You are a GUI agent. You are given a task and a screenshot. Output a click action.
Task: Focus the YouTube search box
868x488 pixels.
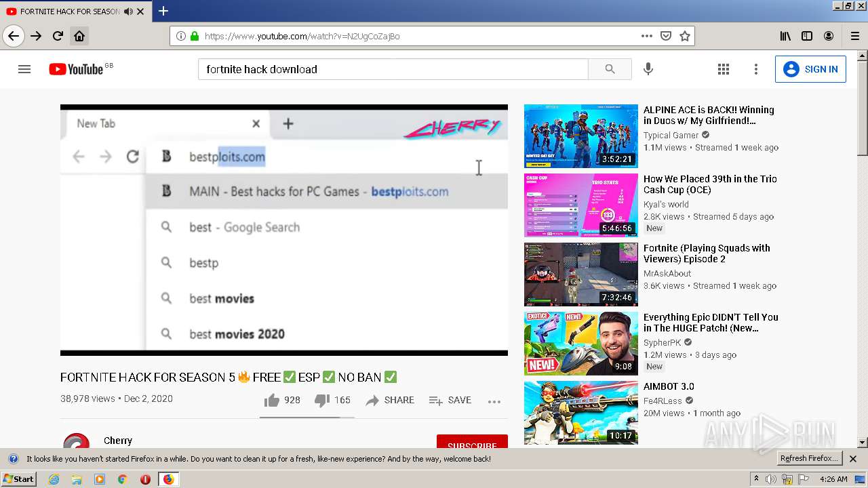(x=393, y=69)
